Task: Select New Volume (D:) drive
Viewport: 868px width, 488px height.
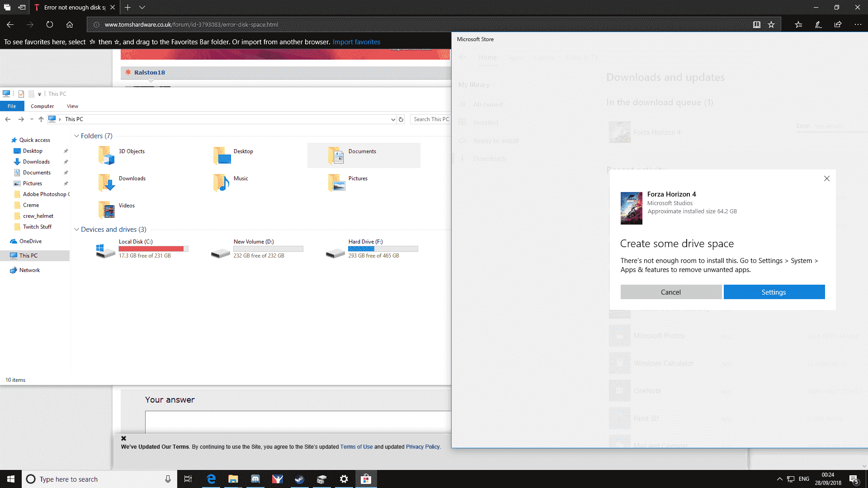Action: [x=257, y=249]
